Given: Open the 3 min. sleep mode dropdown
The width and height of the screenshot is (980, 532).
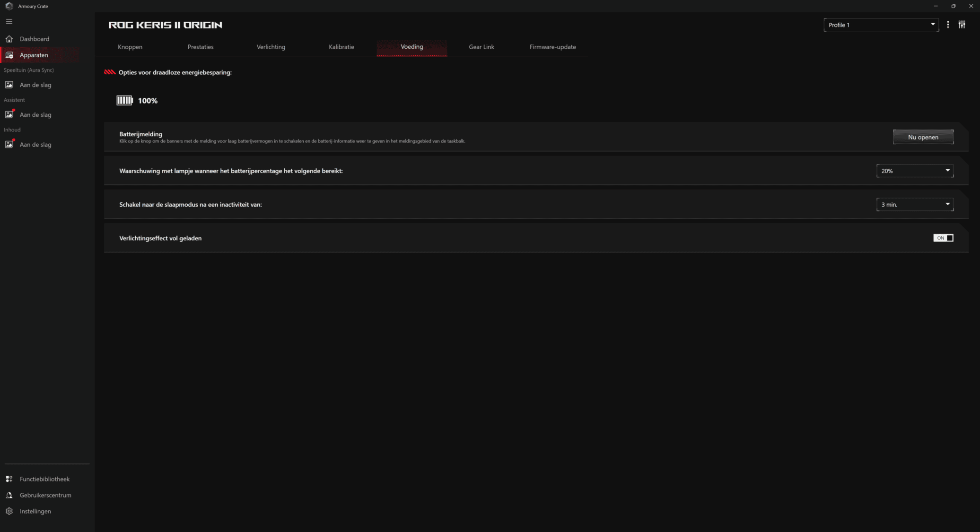Looking at the screenshot, I should tap(915, 204).
